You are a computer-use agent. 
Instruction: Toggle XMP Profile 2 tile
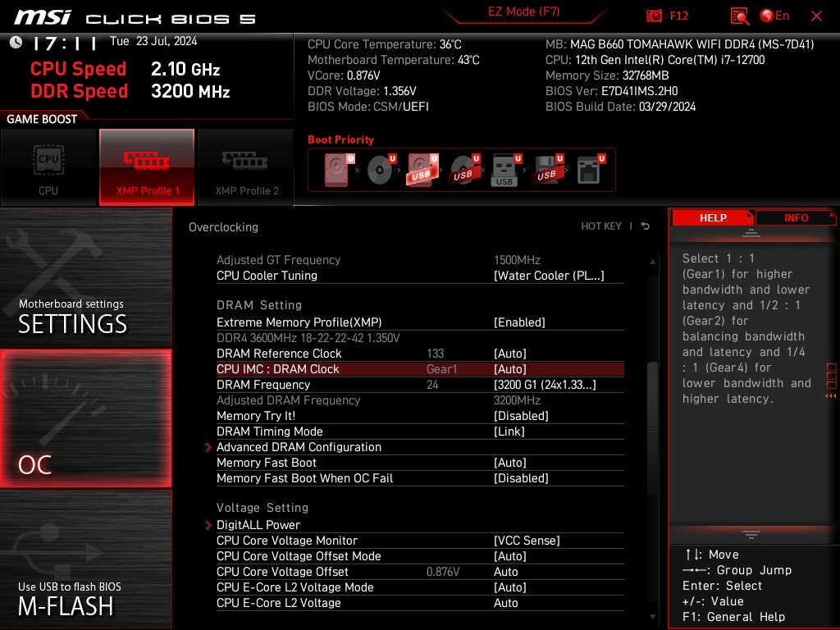[246, 167]
